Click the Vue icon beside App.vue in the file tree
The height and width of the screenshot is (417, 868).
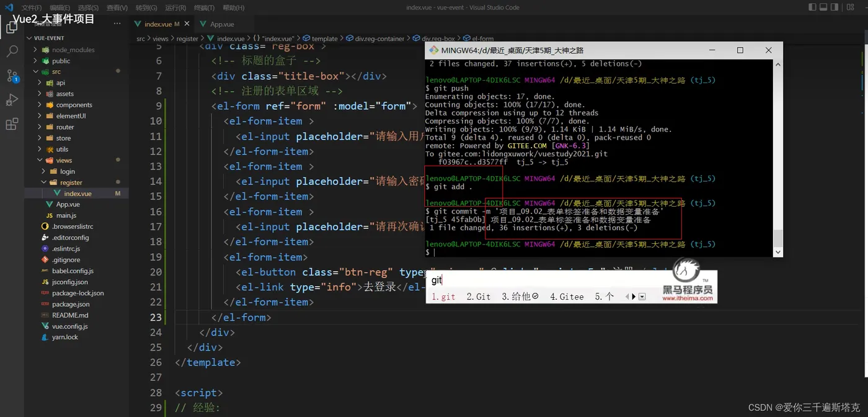(50, 204)
